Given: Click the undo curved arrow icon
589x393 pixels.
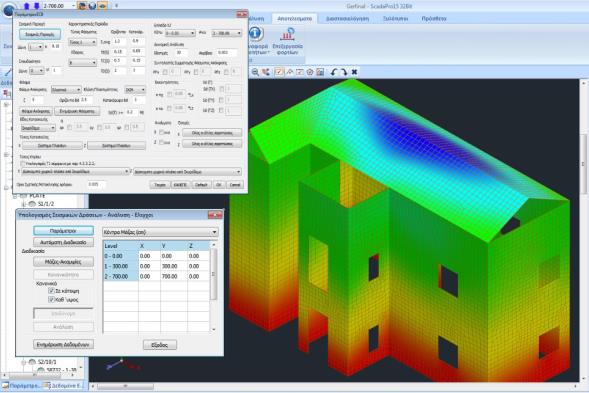Looking at the screenshot, I should point(334,72).
